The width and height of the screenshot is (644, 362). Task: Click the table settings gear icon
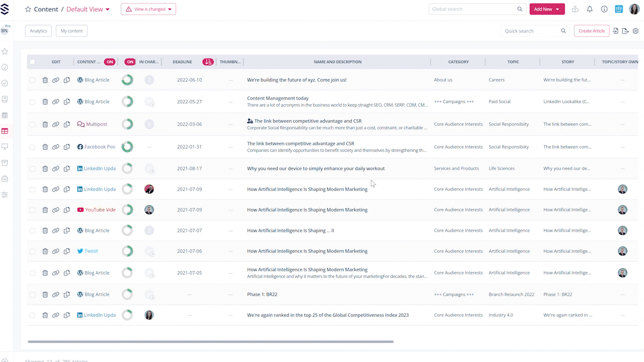pos(635,31)
